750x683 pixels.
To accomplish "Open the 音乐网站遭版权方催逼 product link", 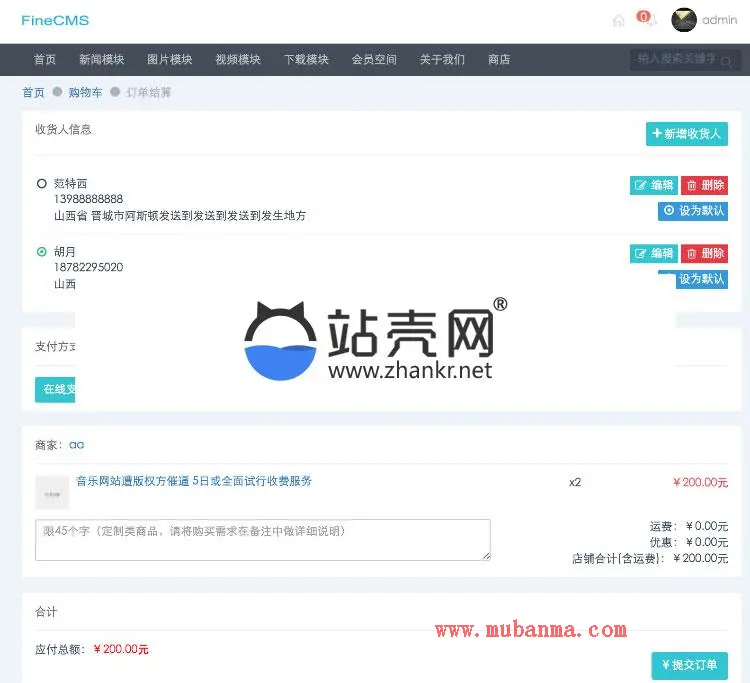I will click(194, 481).
